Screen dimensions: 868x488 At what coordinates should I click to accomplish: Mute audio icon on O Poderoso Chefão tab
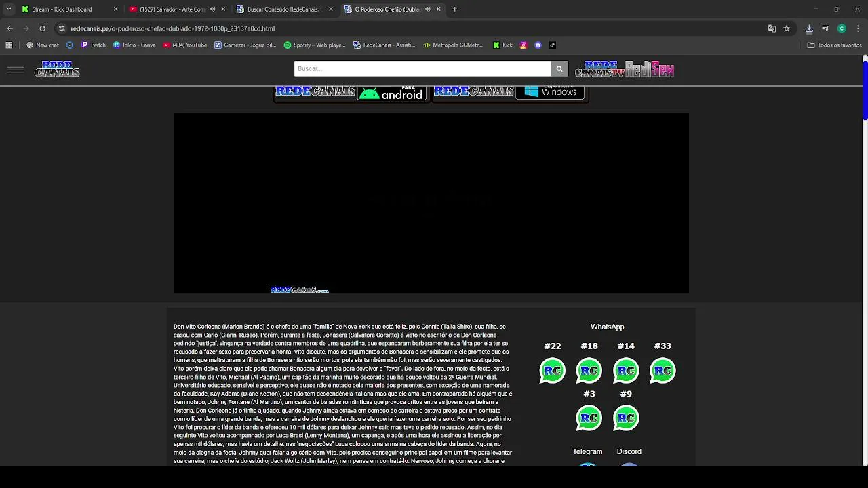point(427,9)
